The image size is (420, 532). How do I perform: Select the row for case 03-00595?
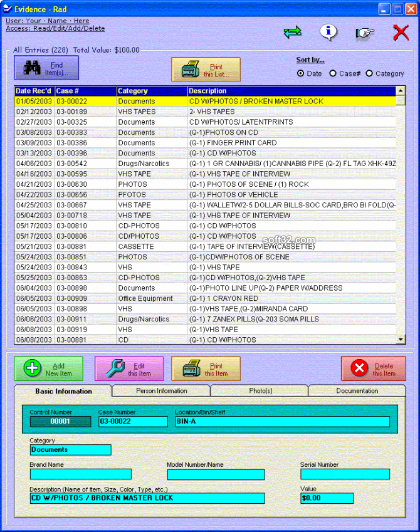[206, 174]
